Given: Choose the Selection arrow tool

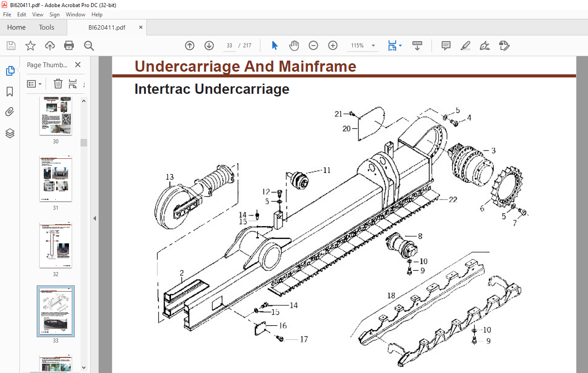Looking at the screenshot, I should point(275,46).
